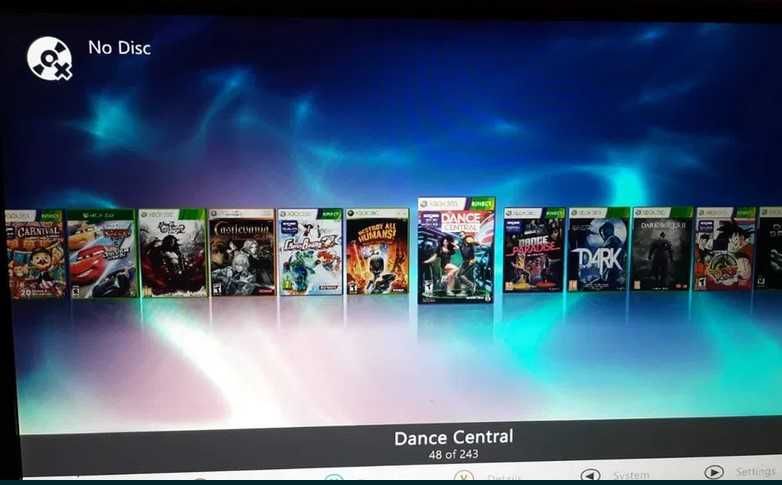Click the "No Disc" status text
The image size is (782, 485).
(x=120, y=48)
